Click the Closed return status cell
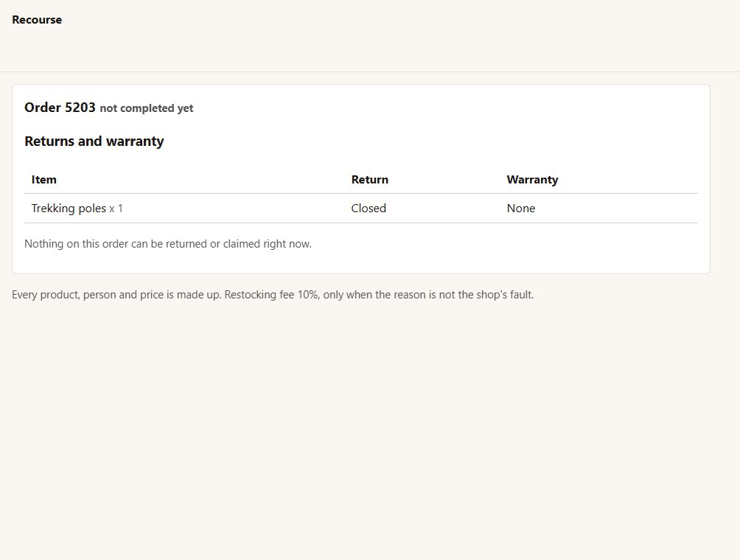Viewport: 740px width, 560px height. (369, 209)
